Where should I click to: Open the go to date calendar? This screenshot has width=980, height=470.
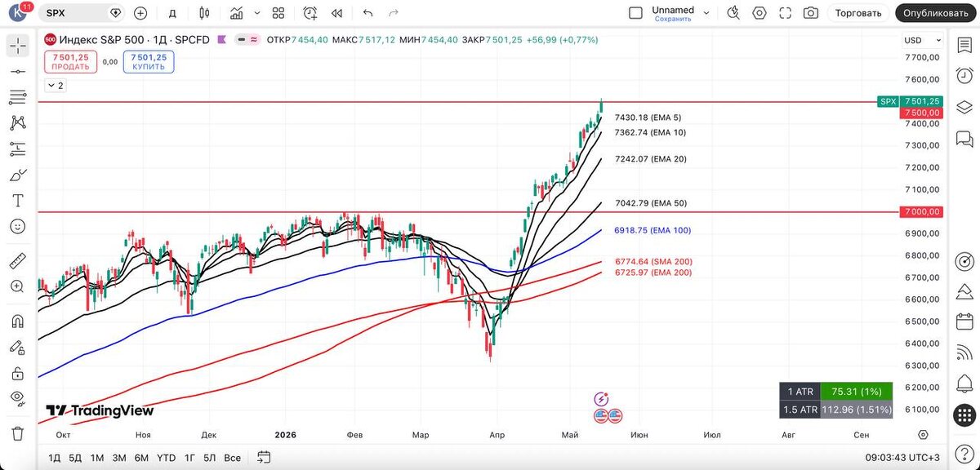263,457
